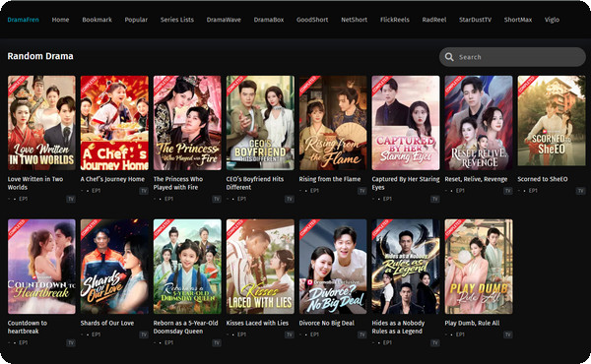Open the Bookmark menu item

pos(97,20)
